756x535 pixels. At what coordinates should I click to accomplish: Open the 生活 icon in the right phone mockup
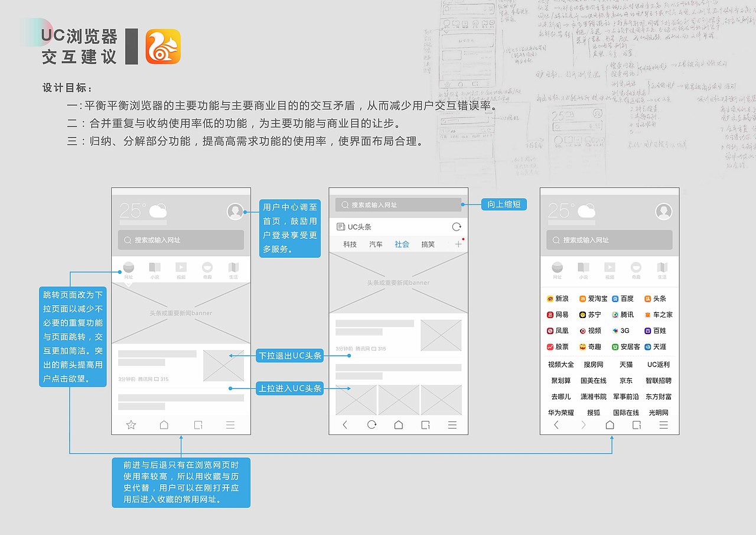[x=661, y=270]
